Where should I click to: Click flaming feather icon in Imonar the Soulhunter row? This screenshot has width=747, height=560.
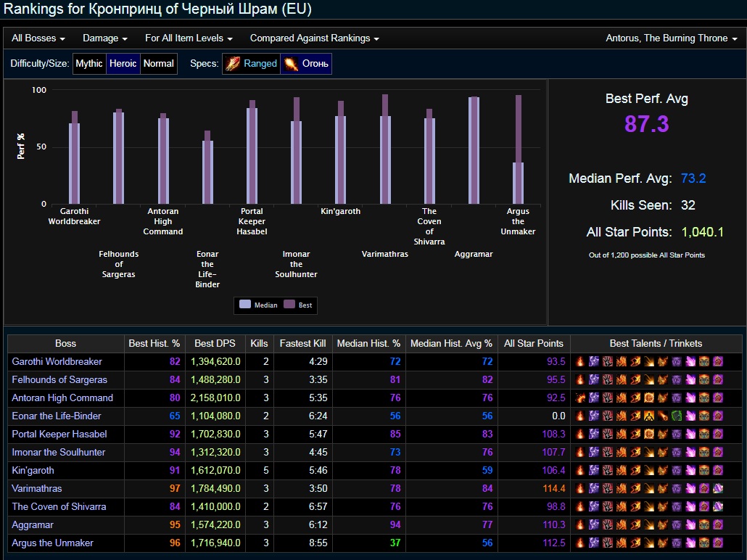[x=663, y=453]
